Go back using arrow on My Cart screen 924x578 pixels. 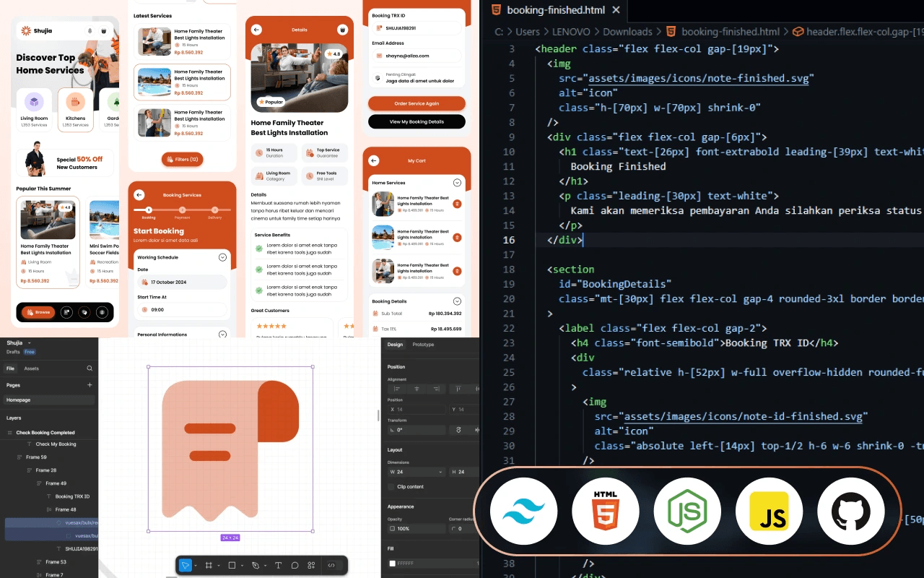(x=374, y=160)
